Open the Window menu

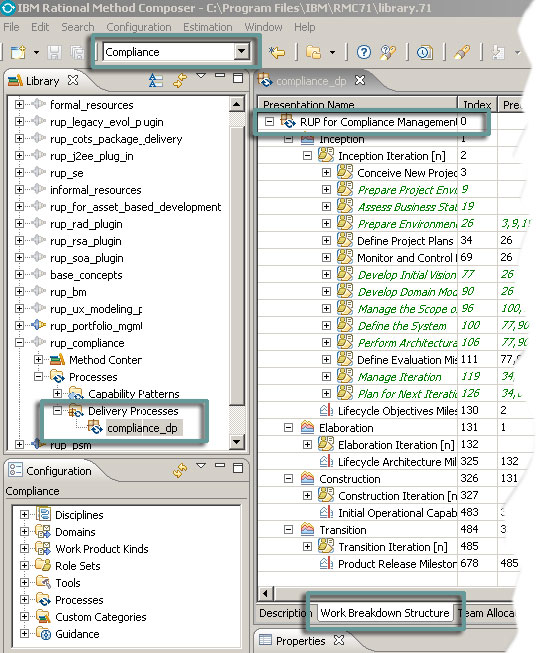264,27
